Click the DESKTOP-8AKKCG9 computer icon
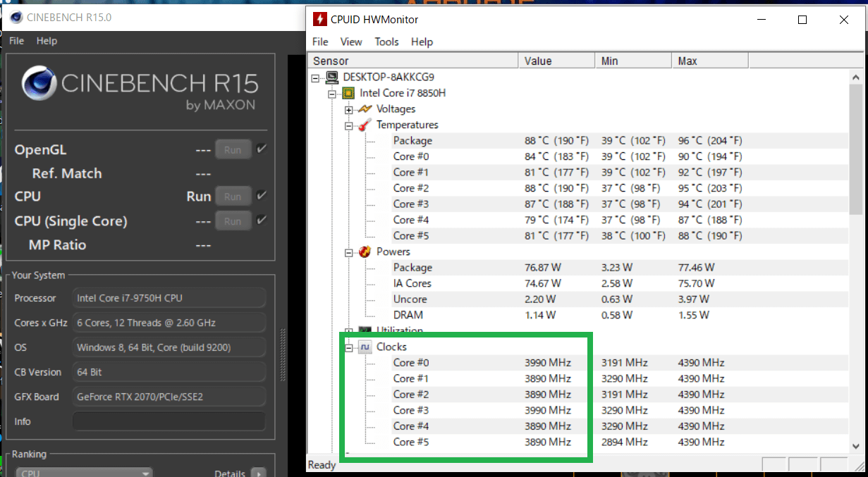The width and height of the screenshot is (868, 477). (332, 77)
